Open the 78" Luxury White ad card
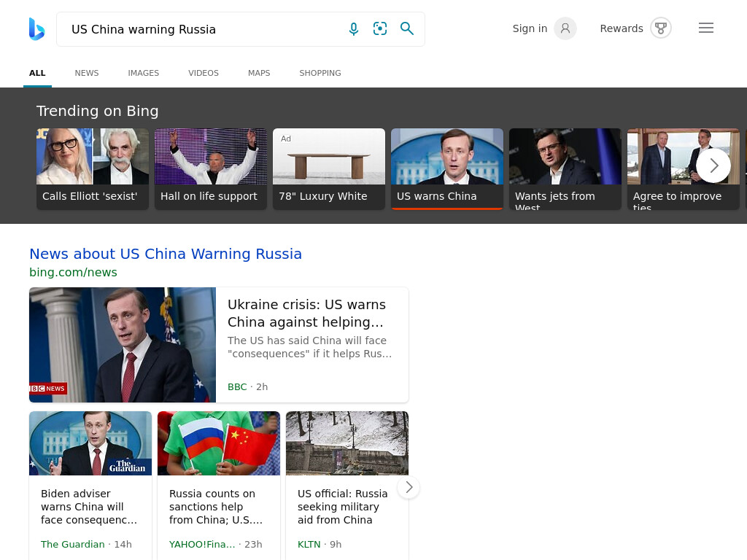Viewport: 747px width, 560px height. click(329, 168)
